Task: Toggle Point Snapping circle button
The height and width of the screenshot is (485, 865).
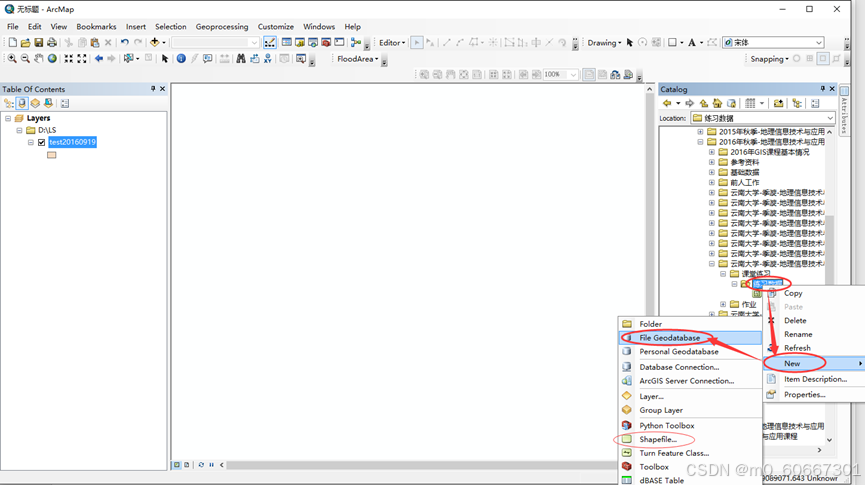Action: click(x=797, y=58)
